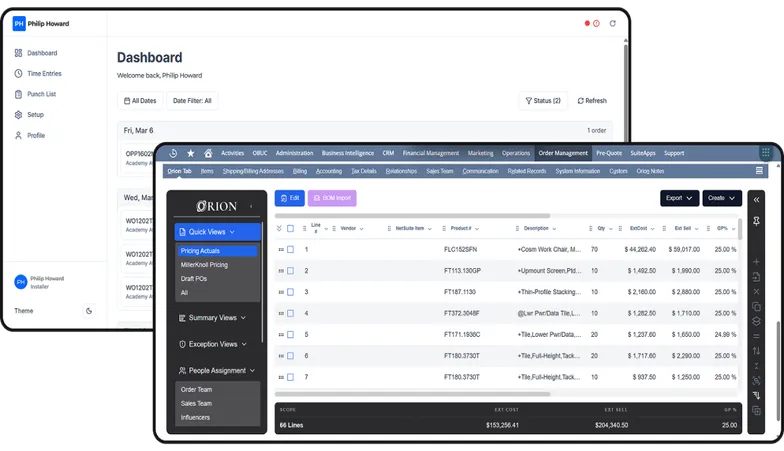Open Profile in Dashboard sidebar
This screenshot has width=784, height=451.
pos(30,136)
